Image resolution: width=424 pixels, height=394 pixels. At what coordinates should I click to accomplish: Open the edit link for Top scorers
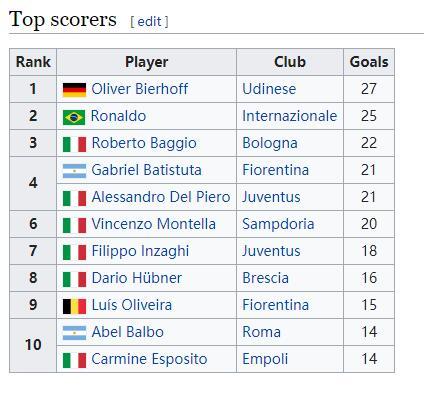click(x=149, y=22)
